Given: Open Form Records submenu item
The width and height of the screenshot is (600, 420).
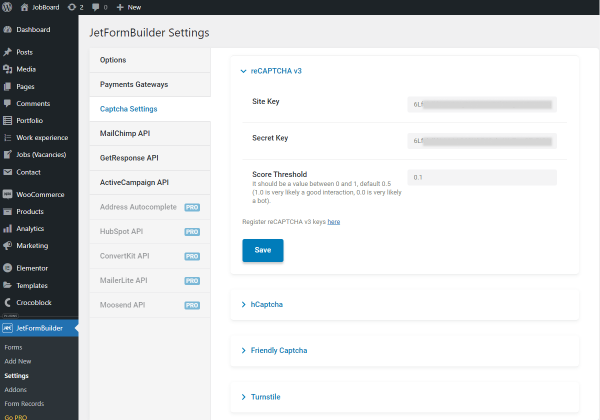Looking at the screenshot, I should pos(24,404).
